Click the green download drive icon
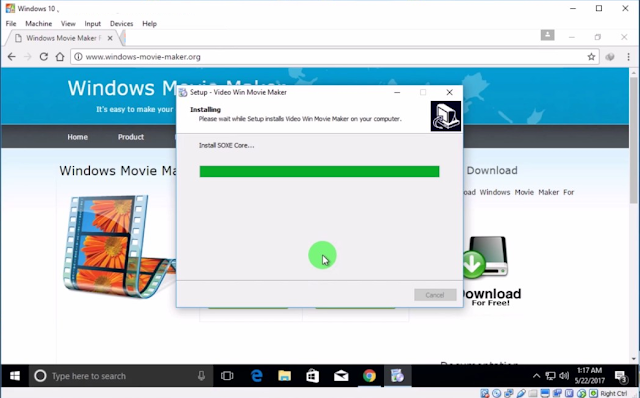 tap(486, 257)
